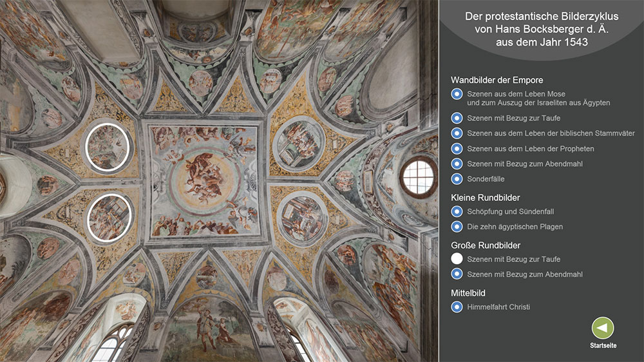Select the Himmelfahrt Christi radio button
The height and width of the screenshot is (362, 644).
point(457,307)
